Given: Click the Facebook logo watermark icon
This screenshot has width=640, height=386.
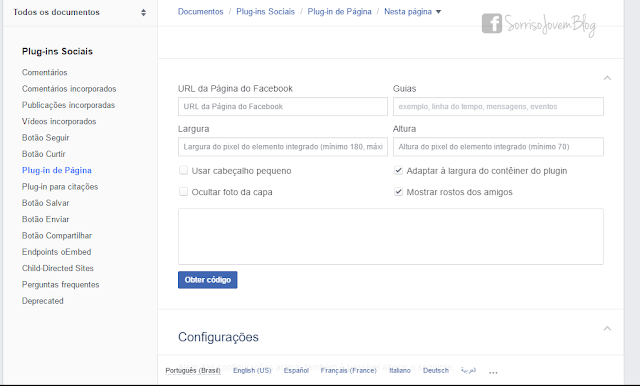Looking at the screenshot, I should tap(492, 23).
